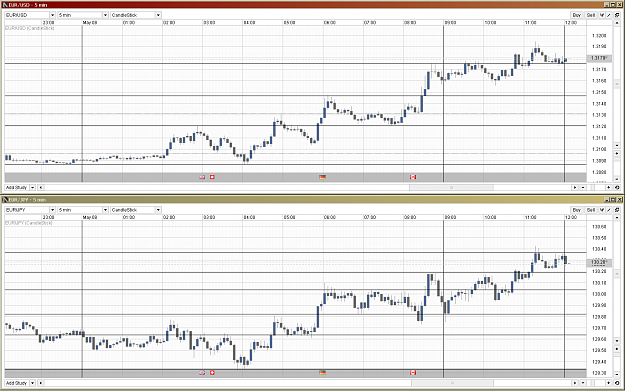Screen dimensions: 625x391
Task: Click horizontal zoom-out minus in EUR/USD chart
Action: coord(583,187)
